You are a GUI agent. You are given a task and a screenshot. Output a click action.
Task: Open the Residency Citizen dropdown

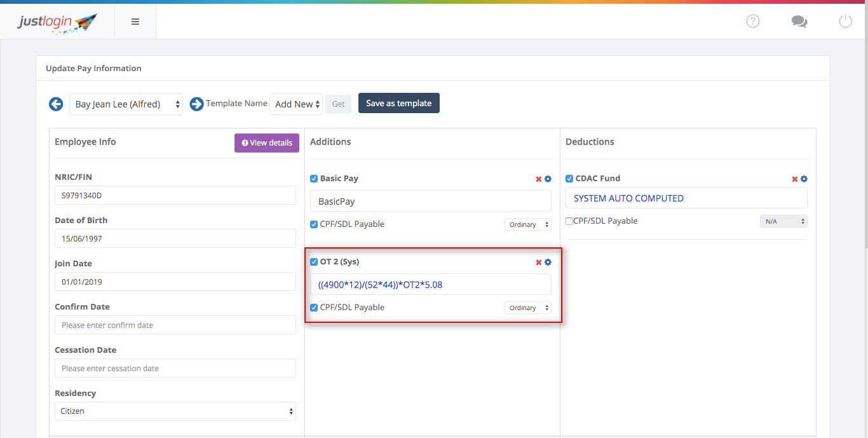(x=175, y=411)
